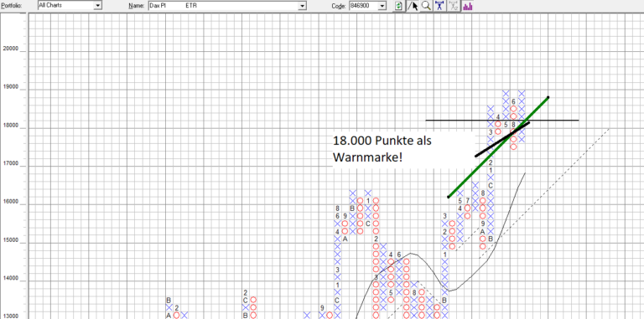Click the 20000 price axis label
Screen dimensions: 644x319
coord(11,49)
